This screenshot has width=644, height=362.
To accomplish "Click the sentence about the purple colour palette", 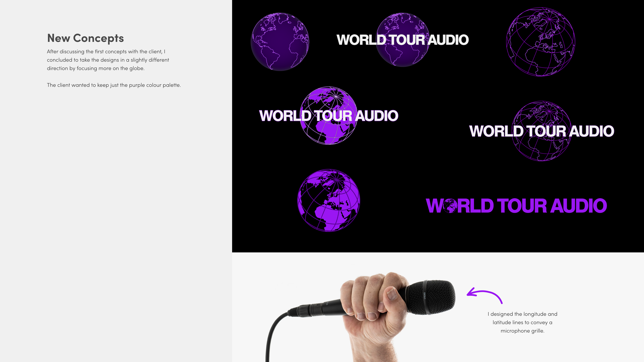I will 114,85.
